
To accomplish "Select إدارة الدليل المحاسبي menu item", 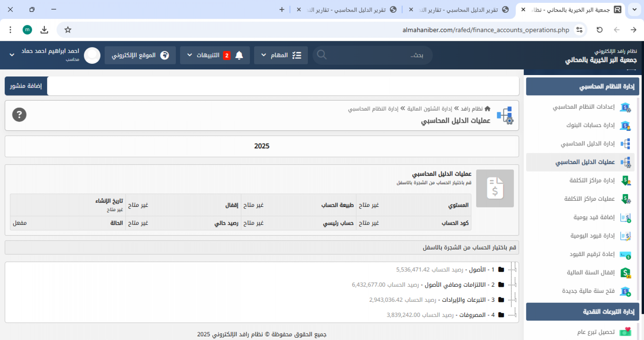I will [x=588, y=144].
